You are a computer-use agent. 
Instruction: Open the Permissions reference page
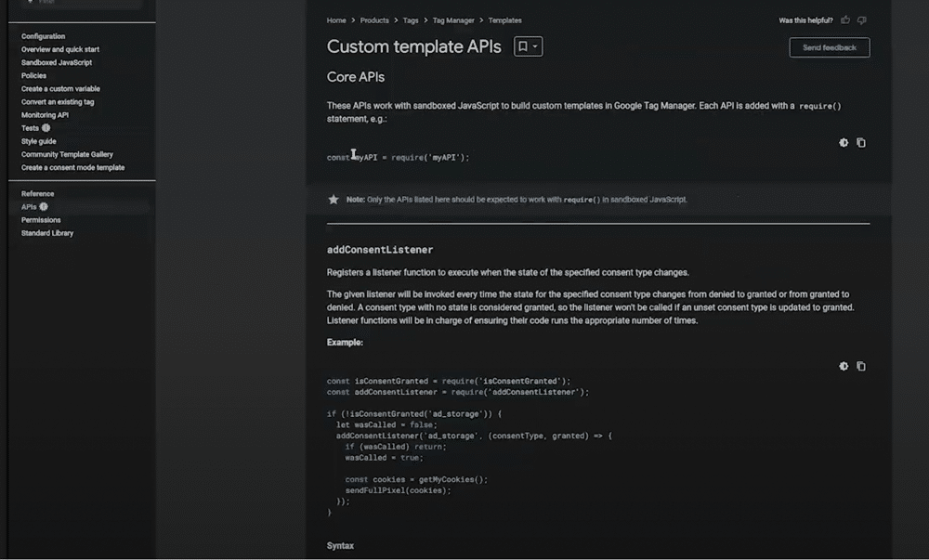coord(41,219)
